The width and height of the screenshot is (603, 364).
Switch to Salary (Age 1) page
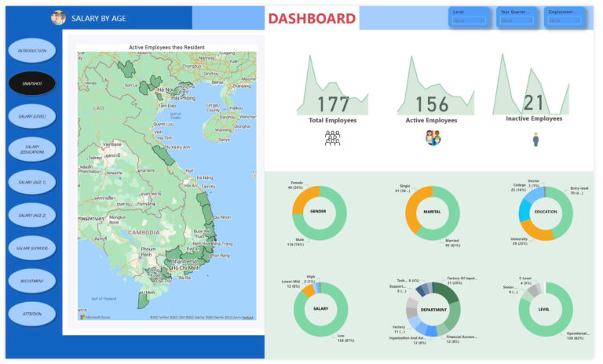point(32,182)
